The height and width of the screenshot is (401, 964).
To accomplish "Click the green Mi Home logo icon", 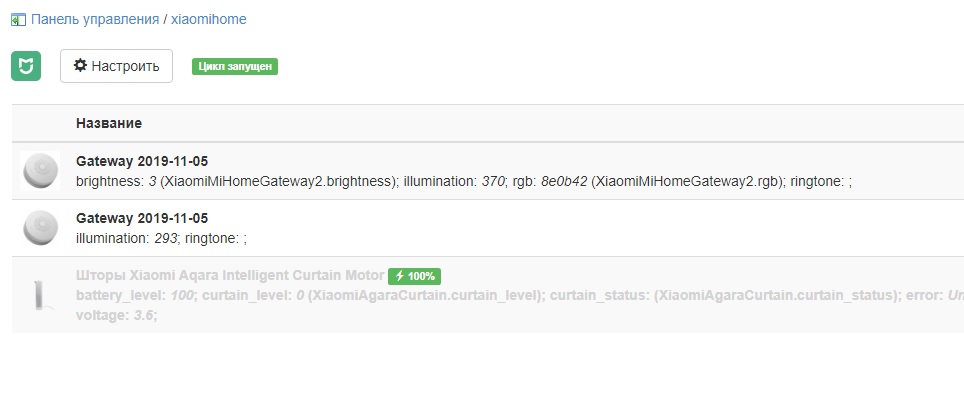I will click(x=26, y=66).
